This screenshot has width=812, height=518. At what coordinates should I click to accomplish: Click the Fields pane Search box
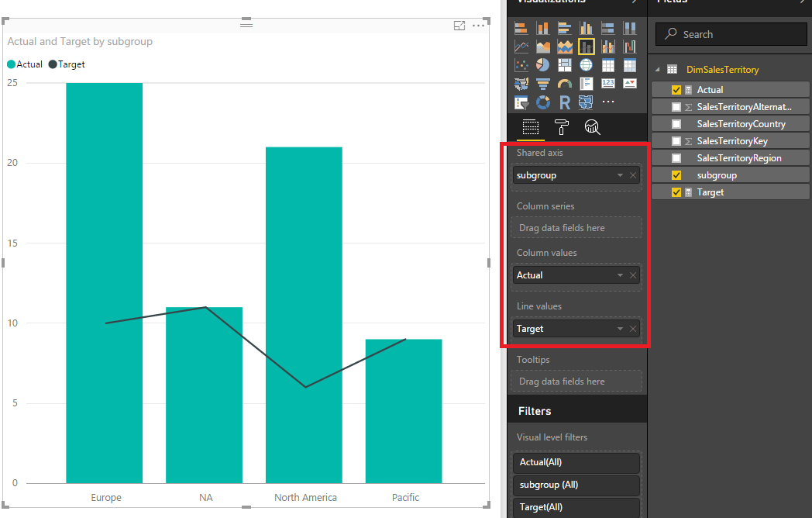731,34
